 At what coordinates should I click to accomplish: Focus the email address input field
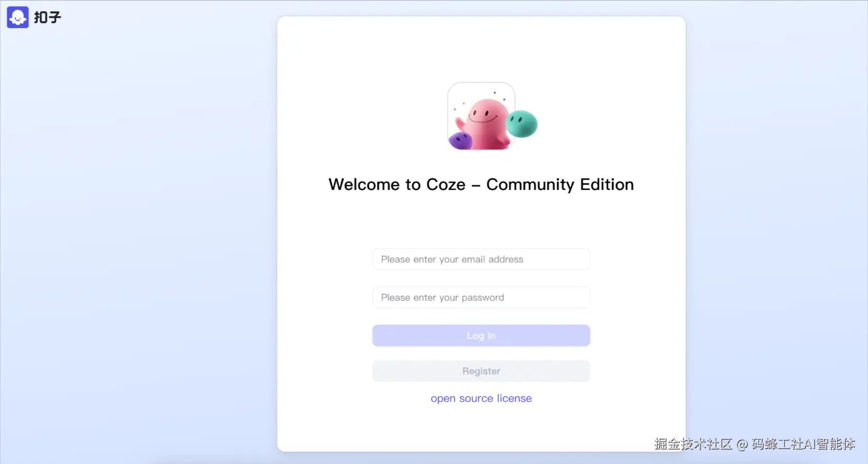coord(481,259)
